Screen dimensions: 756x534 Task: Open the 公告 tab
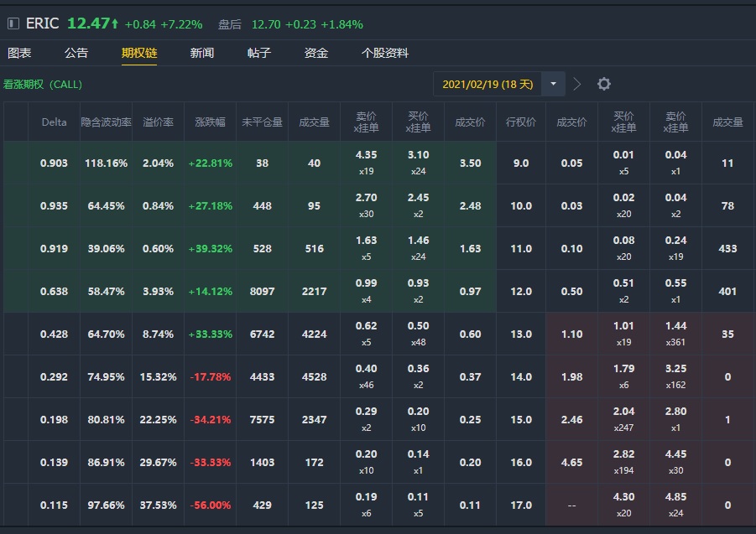tap(76, 53)
